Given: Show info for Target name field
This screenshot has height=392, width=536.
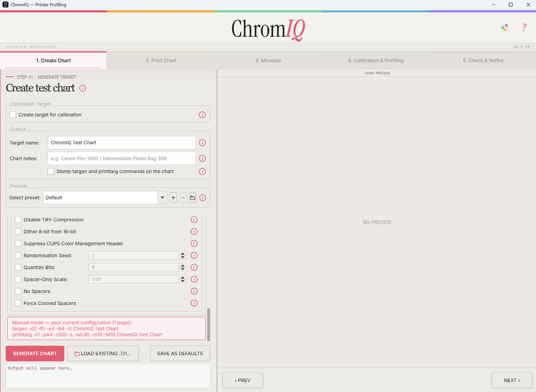Looking at the screenshot, I should pos(202,143).
